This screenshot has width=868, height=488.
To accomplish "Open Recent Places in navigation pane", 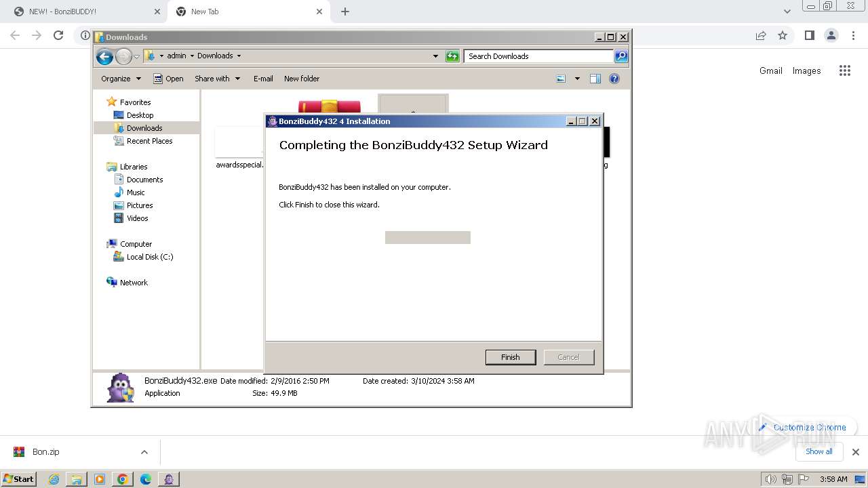I will [149, 141].
